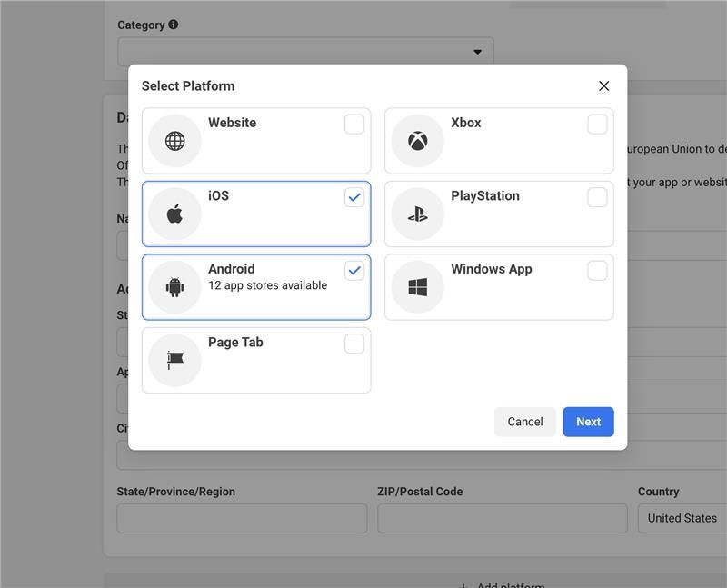Click the Apple logo icon for iOS
Screen dimensions: 727x588
coord(174,214)
